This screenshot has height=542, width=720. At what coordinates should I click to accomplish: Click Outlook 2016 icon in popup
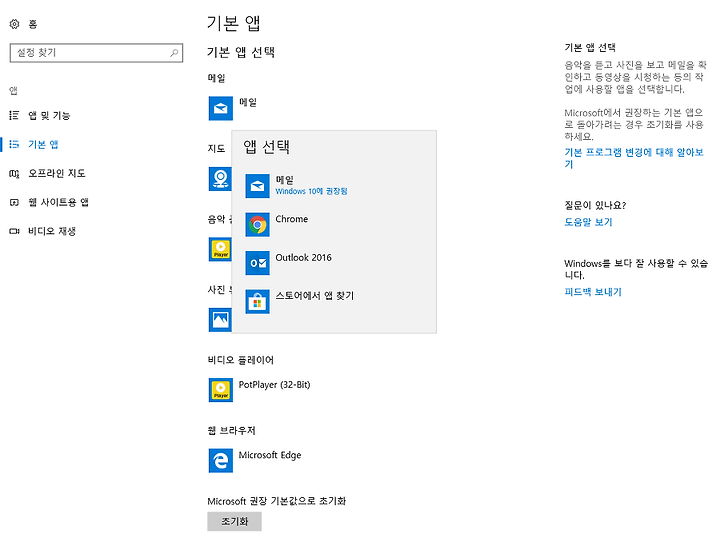pyautogui.click(x=258, y=263)
